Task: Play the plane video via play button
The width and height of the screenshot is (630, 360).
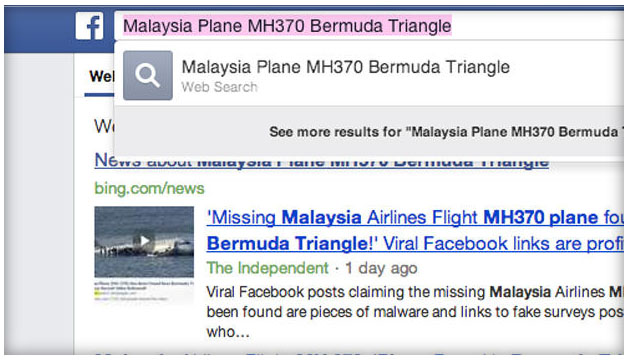Action: click(x=144, y=241)
